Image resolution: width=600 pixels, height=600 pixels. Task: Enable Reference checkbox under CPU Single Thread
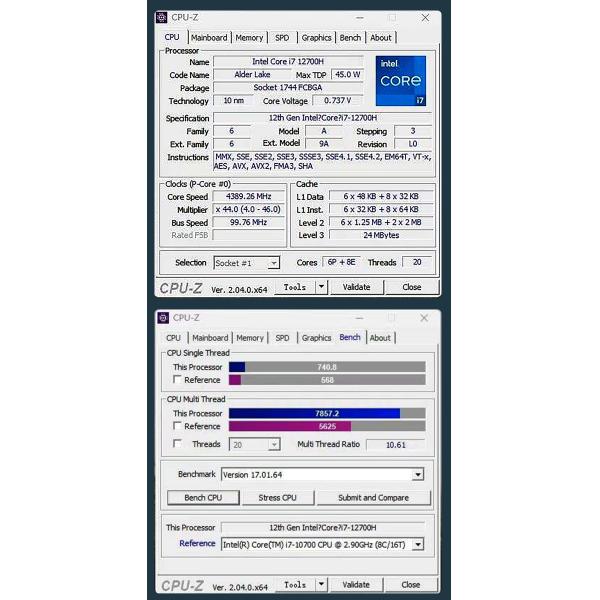pyautogui.click(x=178, y=380)
